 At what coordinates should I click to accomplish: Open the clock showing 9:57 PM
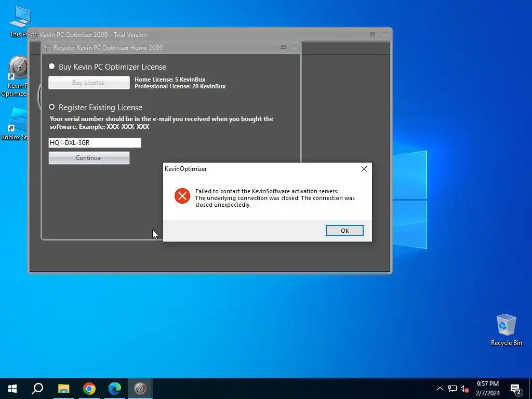click(x=487, y=389)
